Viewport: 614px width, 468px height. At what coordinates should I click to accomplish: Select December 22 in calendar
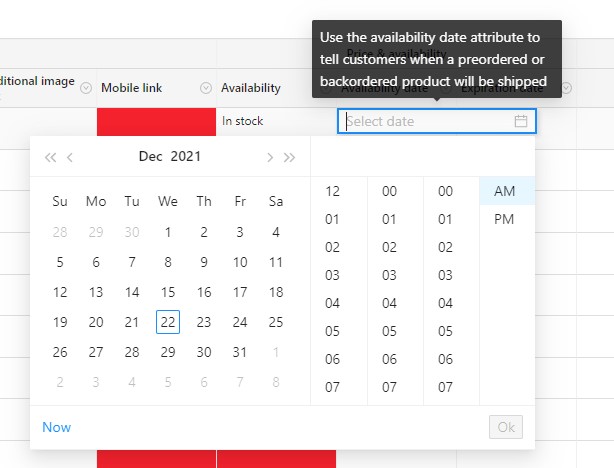(168, 322)
